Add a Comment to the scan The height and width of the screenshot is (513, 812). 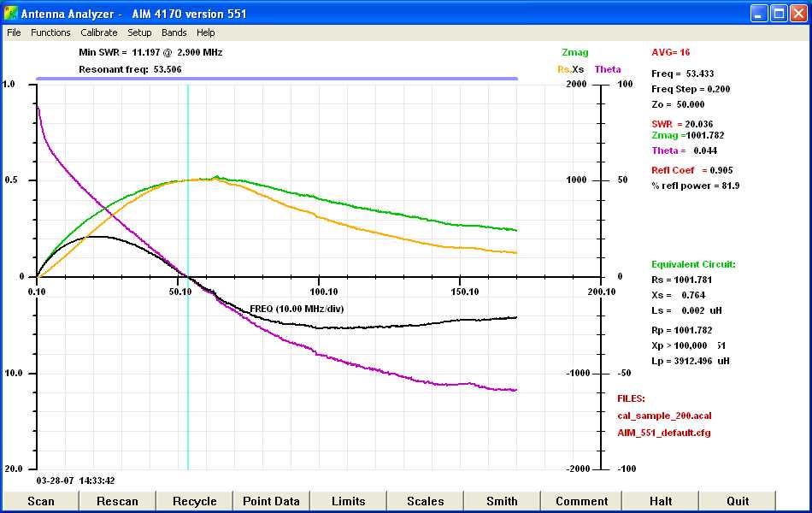pos(582,501)
